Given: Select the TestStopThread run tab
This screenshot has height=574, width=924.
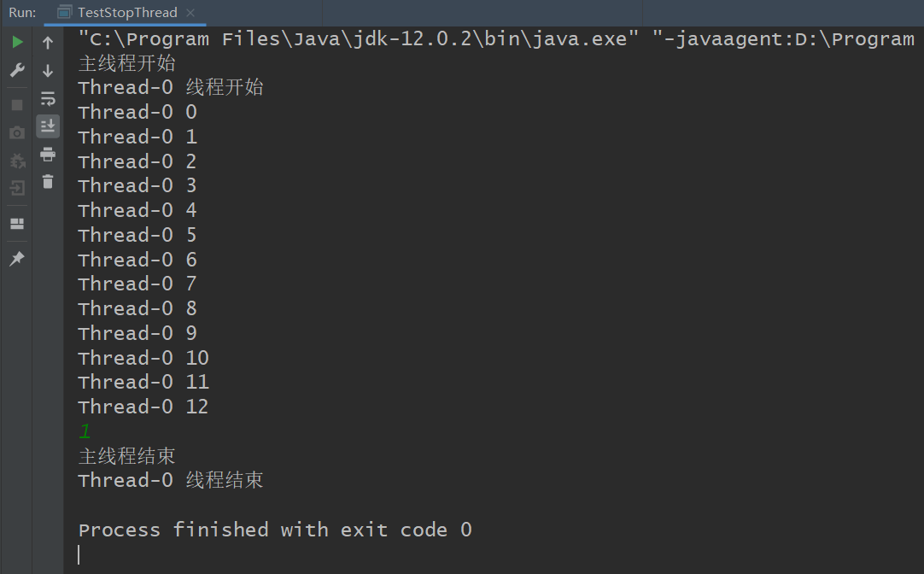Looking at the screenshot, I should (126, 13).
